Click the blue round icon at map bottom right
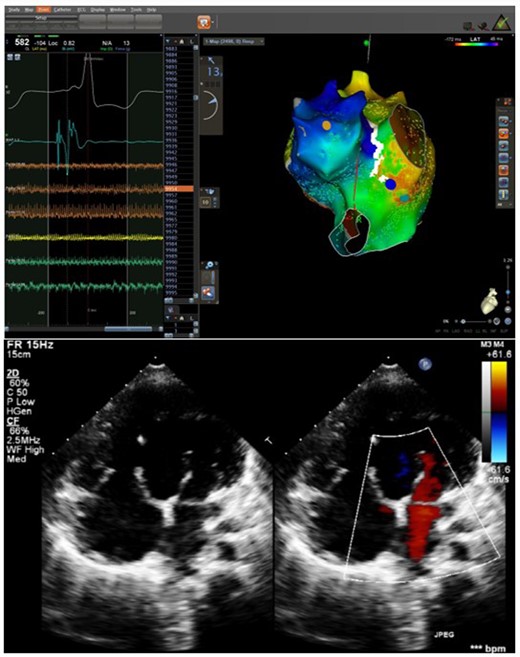Viewport: 520px width, 657px height. coord(508,321)
